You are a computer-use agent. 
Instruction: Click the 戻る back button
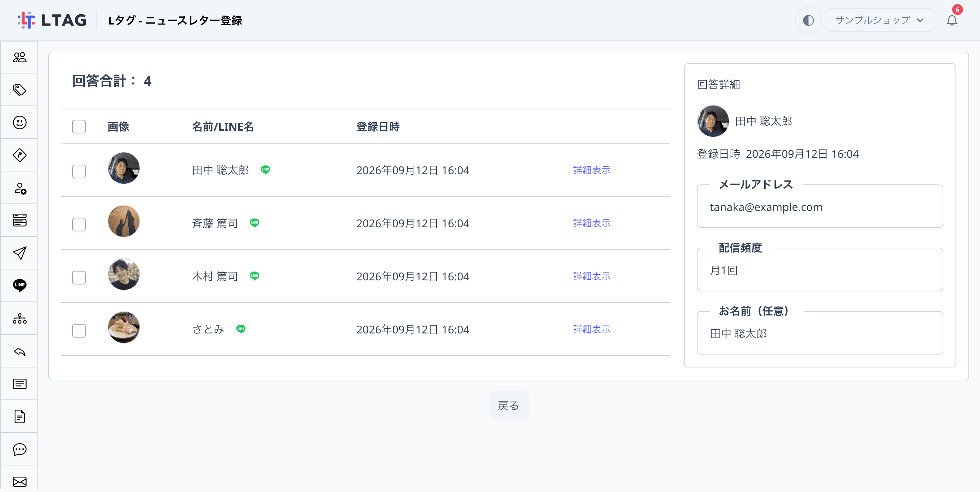509,406
